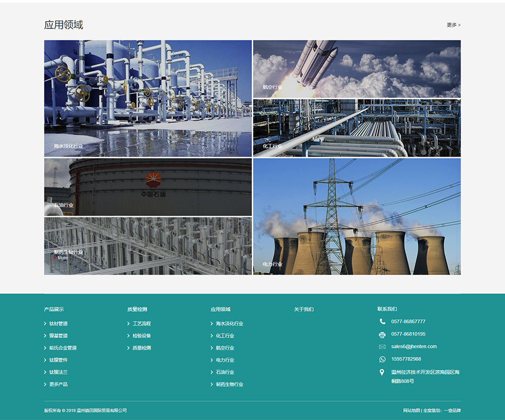Click chevron before 电力行业 in footer
The width and height of the screenshot is (505, 420).
212,360
